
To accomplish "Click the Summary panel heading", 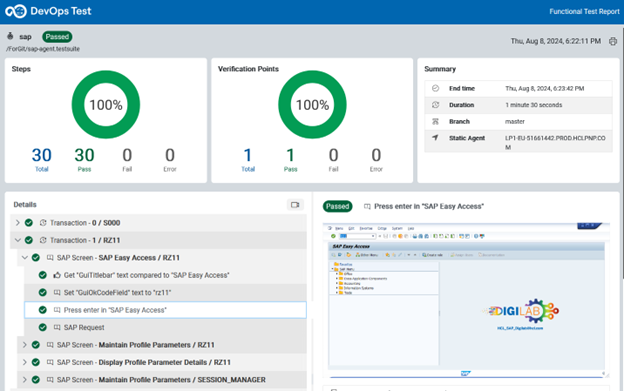I will [440, 69].
